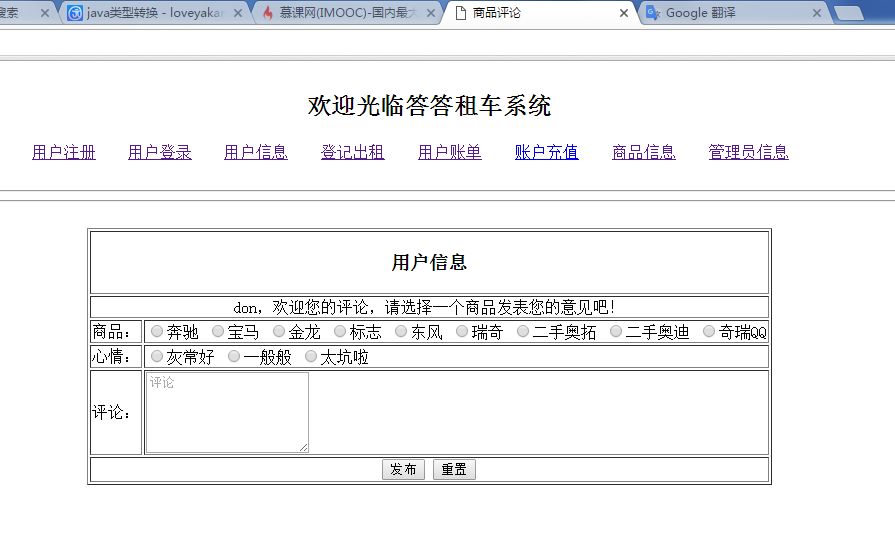Close the 商品评论 tab
This screenshot has width=895, height=549.
624,13
